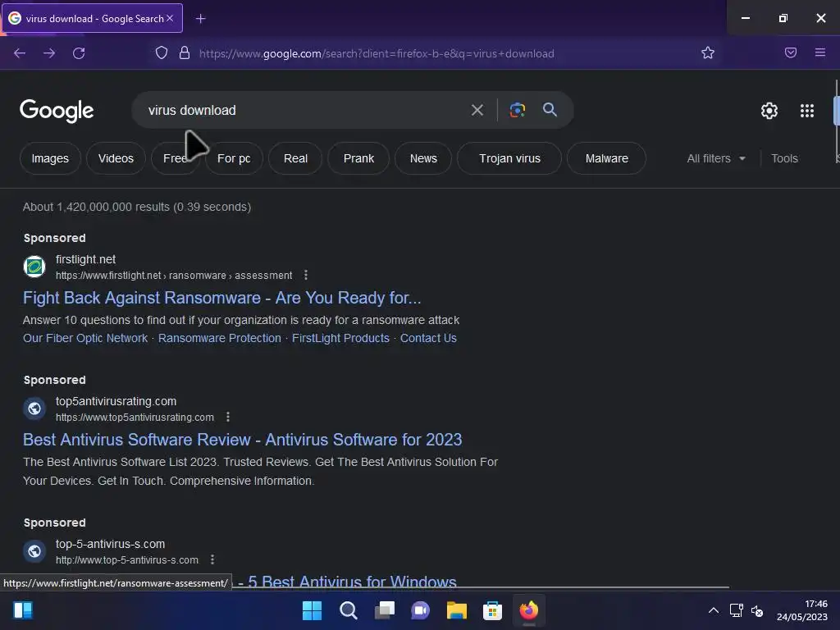Image resolution: width=840 pixels, height=630 pixels.
Task: Open Microsoft Store from the taskbar
Action: click(492, 610)
